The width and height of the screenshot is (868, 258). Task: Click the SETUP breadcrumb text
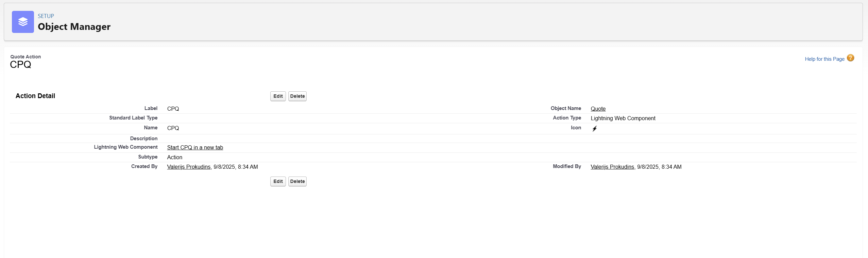click(46, 16)
